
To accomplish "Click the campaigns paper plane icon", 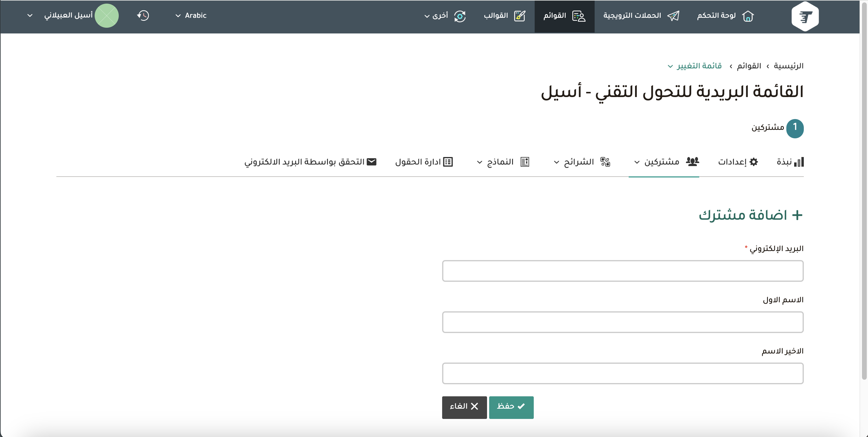I will [673, 16].
